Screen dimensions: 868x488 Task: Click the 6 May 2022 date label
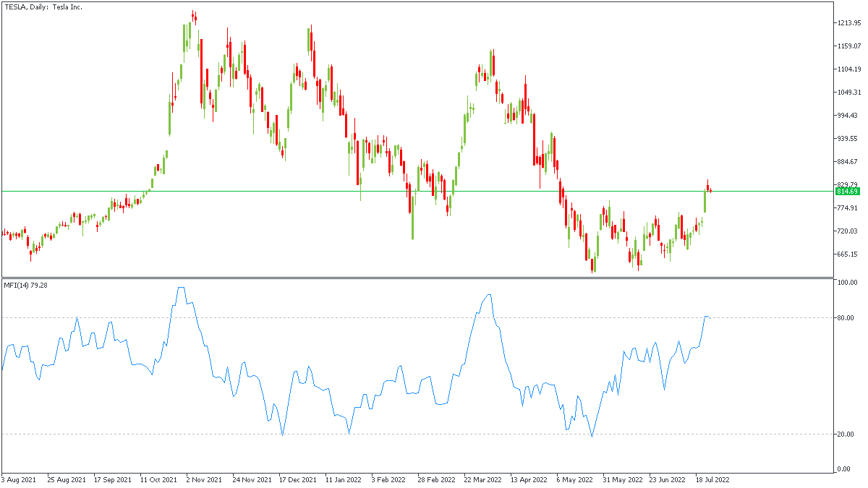[576, 479]
